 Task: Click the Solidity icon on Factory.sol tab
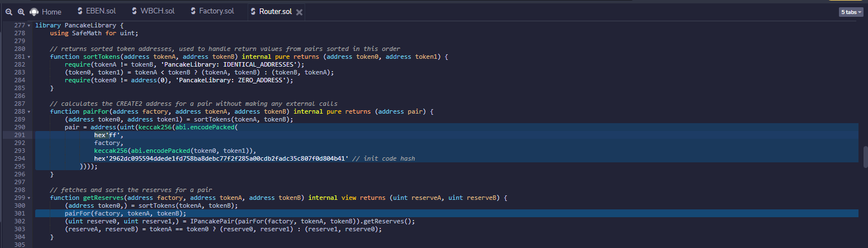[x=193, y=11]
